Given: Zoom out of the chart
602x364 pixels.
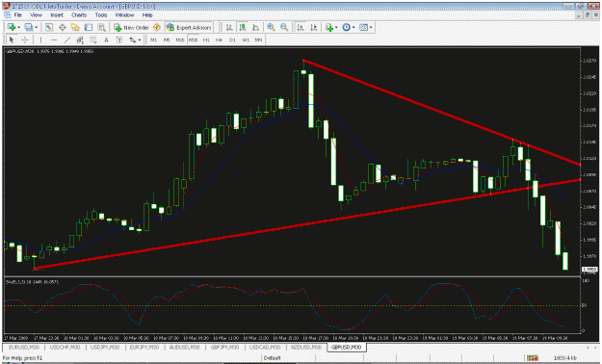Looking at the screenshot, I should tap(284, 27).
